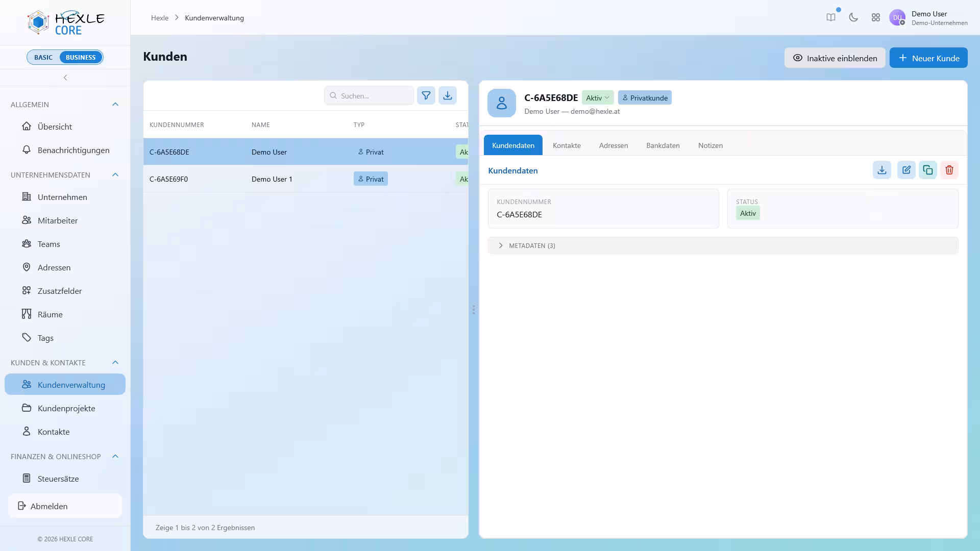Download the Kundendaten record

882,170
